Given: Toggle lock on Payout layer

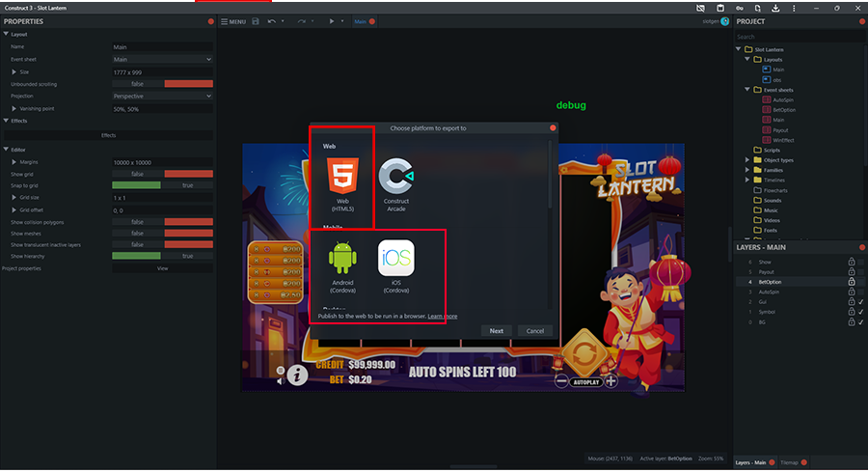Looking at the screenshot, I should tap(852, 271).
